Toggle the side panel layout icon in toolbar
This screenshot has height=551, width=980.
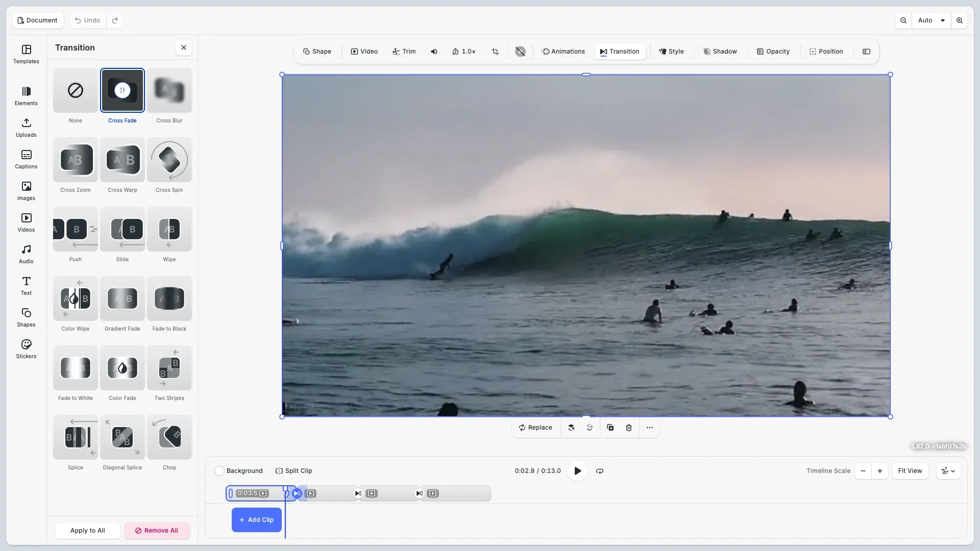point(866,52)
